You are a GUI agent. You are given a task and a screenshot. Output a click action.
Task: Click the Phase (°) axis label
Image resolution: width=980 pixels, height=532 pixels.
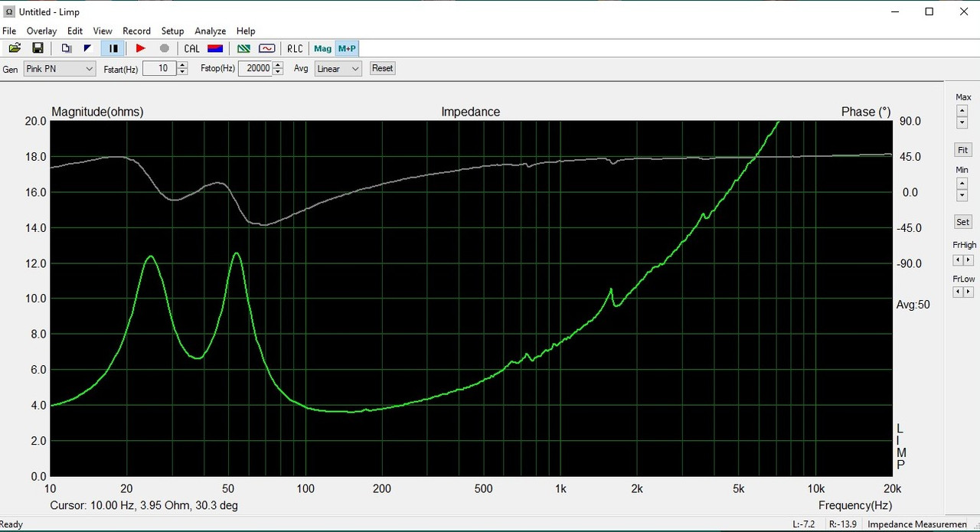[x=866, y=112]
